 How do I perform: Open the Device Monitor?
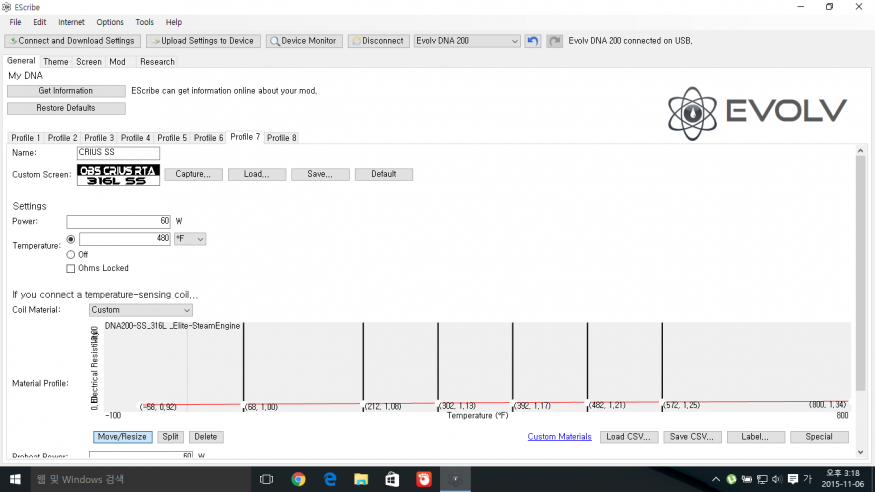tap(304, 41)
